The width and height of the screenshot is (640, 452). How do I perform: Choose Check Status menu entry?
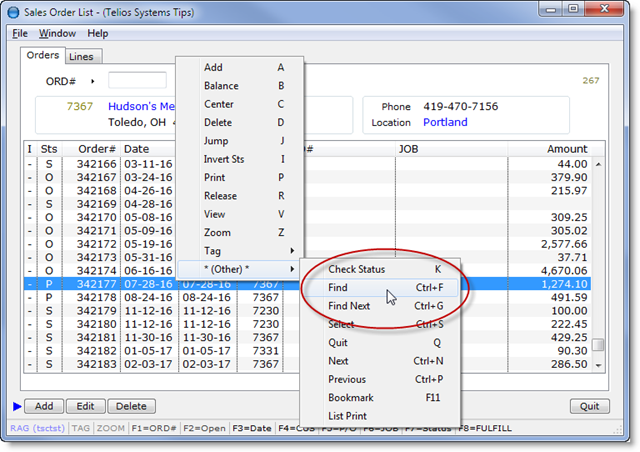356,269
